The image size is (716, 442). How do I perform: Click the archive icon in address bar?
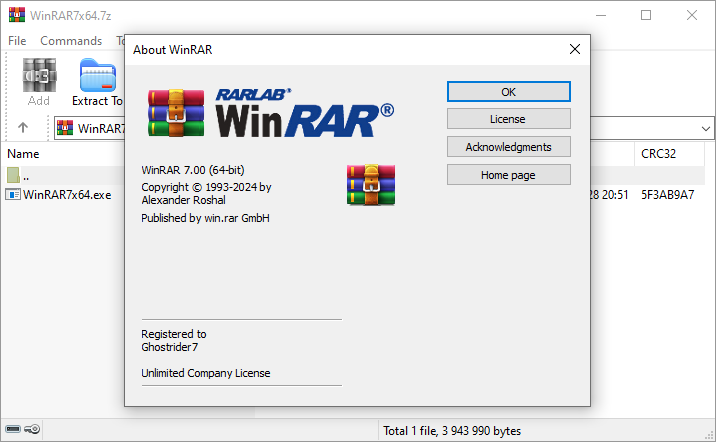65,128
